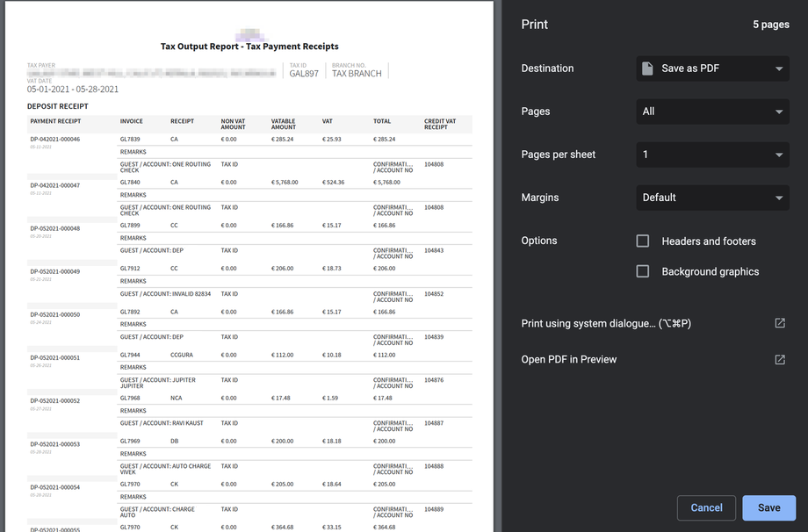Click payment receipt DP-052021-000049
Image resolution: width=808 pixels, height=532 pixels.
point(55,271)
